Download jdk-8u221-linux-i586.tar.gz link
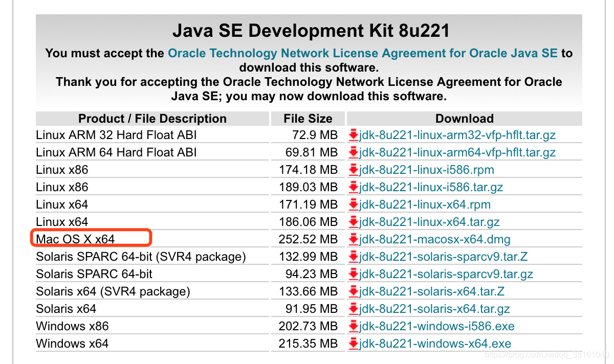Viewport: 614px width, 364px height. pos(431,188)
